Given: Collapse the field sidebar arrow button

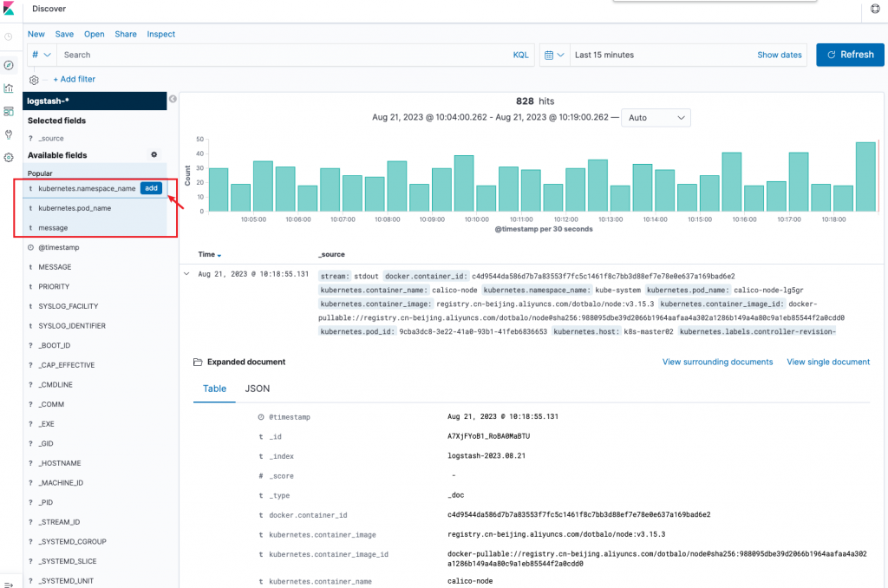Looking at the screenshot, I should (173, 99).
